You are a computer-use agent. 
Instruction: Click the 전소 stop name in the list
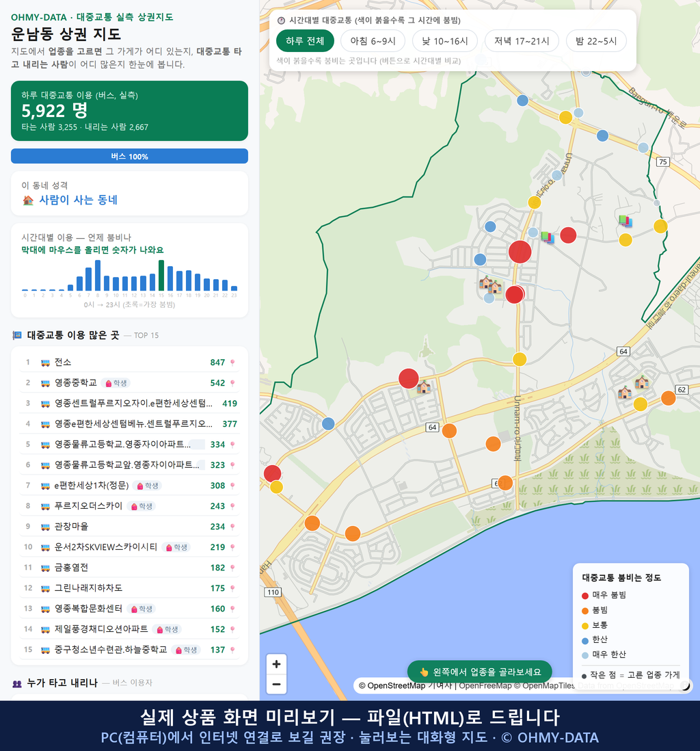click(x=63, y=363)
